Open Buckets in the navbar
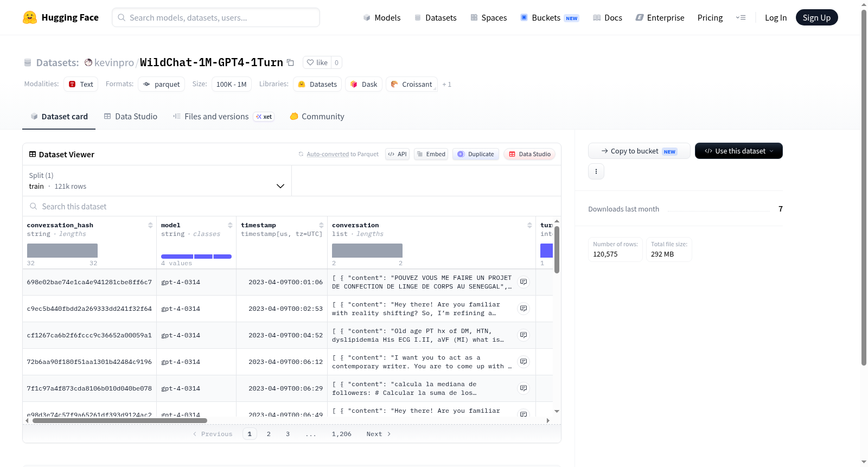 tap(550, 17)
